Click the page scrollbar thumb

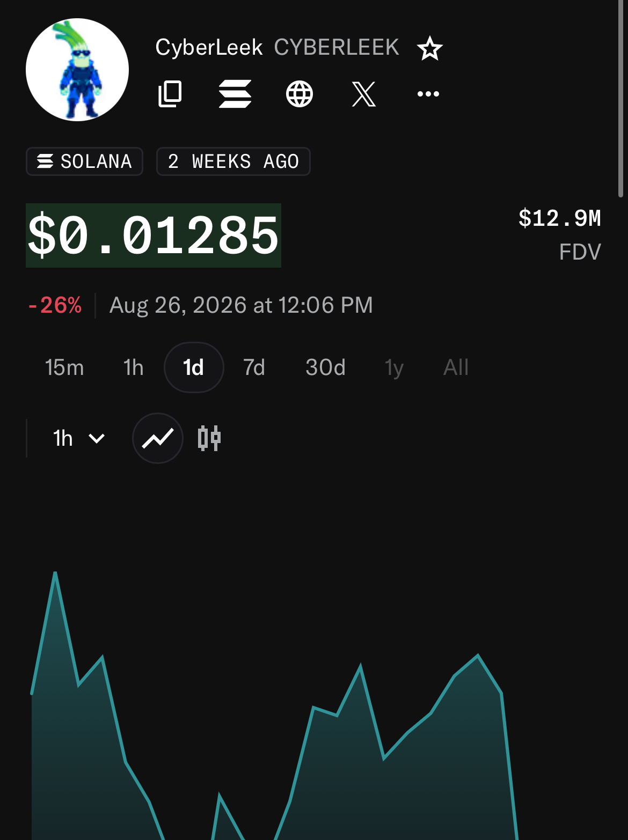click(620, 99)
